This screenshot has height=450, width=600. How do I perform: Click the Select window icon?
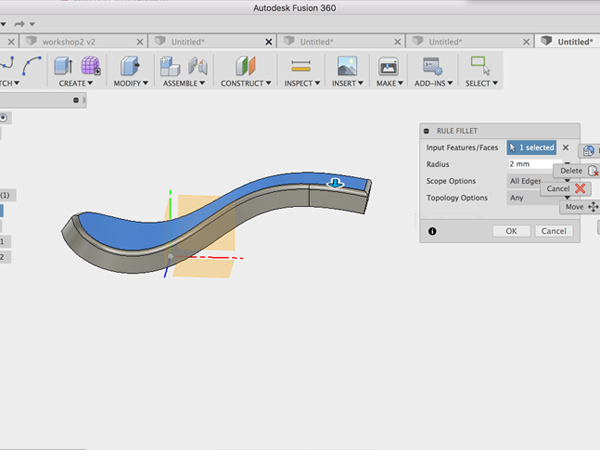pos(480,65)
